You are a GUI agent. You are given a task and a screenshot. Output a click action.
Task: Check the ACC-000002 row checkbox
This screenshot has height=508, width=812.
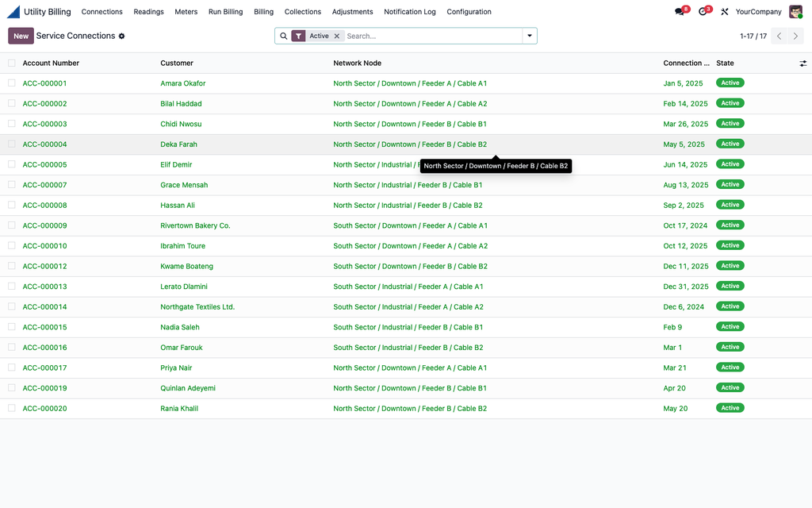(x=11, y=103)
